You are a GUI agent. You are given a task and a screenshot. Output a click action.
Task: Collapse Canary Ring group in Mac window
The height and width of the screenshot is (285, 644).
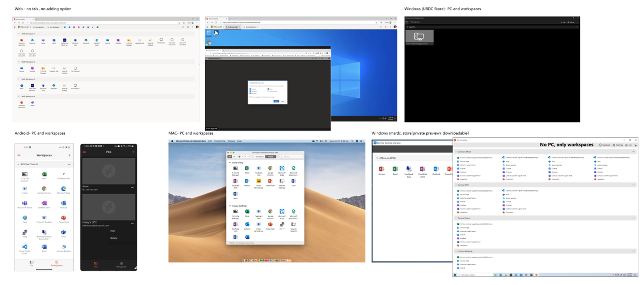(x=230, y=163)
